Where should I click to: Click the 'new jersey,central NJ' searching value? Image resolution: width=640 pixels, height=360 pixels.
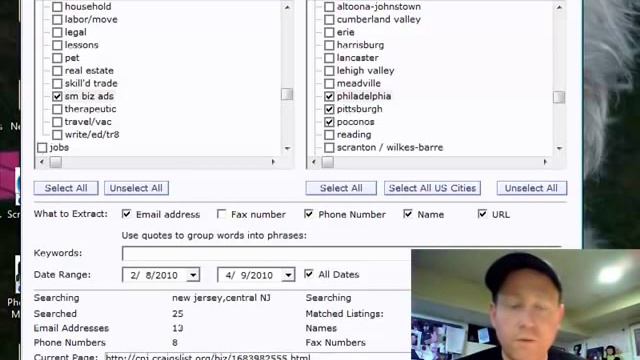pos(221,298)
